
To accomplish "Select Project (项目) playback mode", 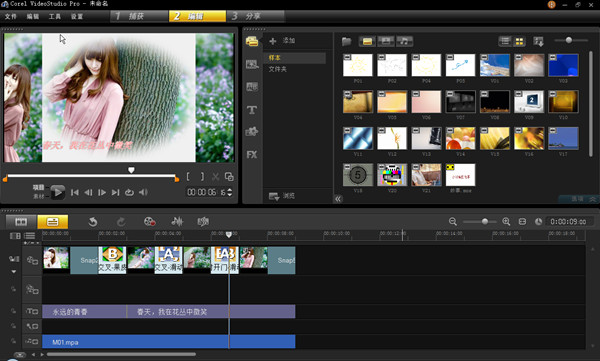I will click(38, 188).
